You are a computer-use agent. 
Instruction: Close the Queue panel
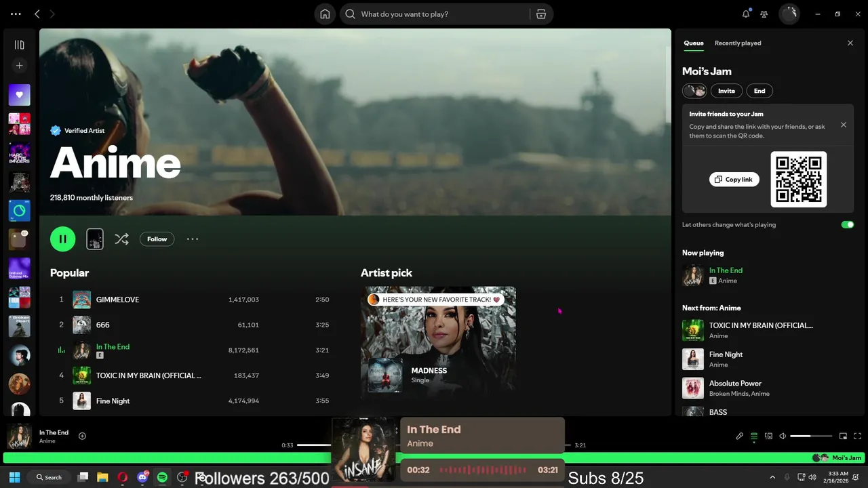(850, 43)
